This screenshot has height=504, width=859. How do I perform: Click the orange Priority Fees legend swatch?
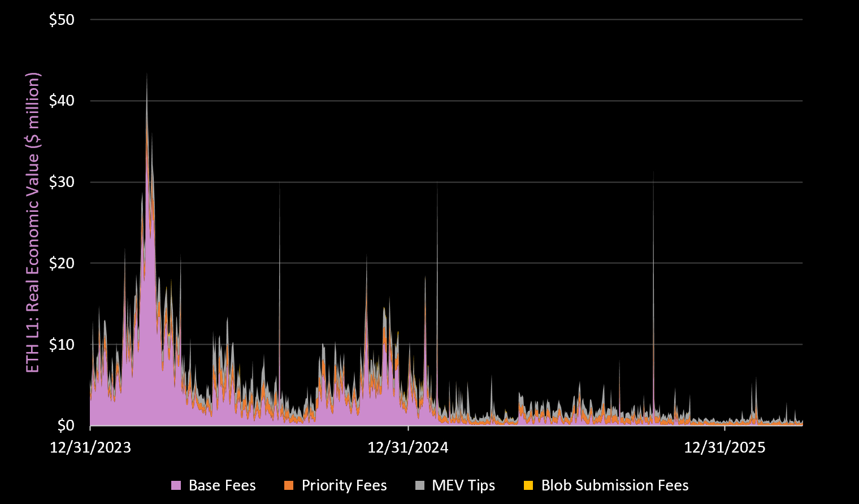[289, 485]
